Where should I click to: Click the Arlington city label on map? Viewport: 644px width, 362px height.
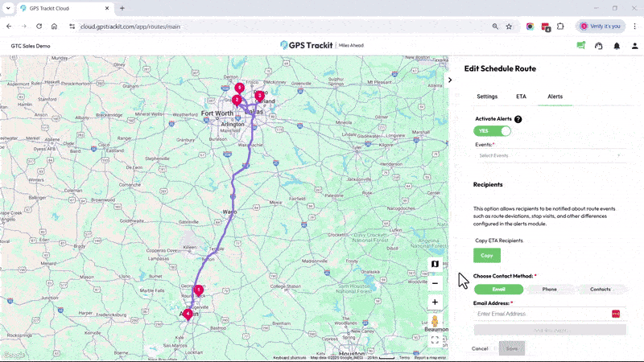tap(233, 124)
